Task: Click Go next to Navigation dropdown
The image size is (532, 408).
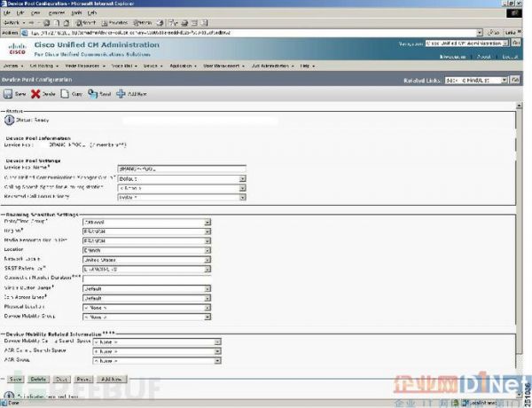Action: (x=516, y=43)
